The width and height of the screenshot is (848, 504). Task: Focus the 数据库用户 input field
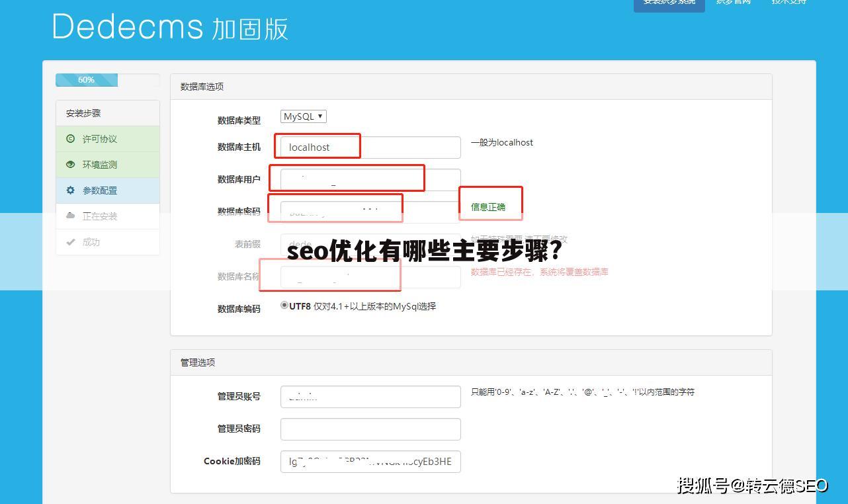click(370, 179)
